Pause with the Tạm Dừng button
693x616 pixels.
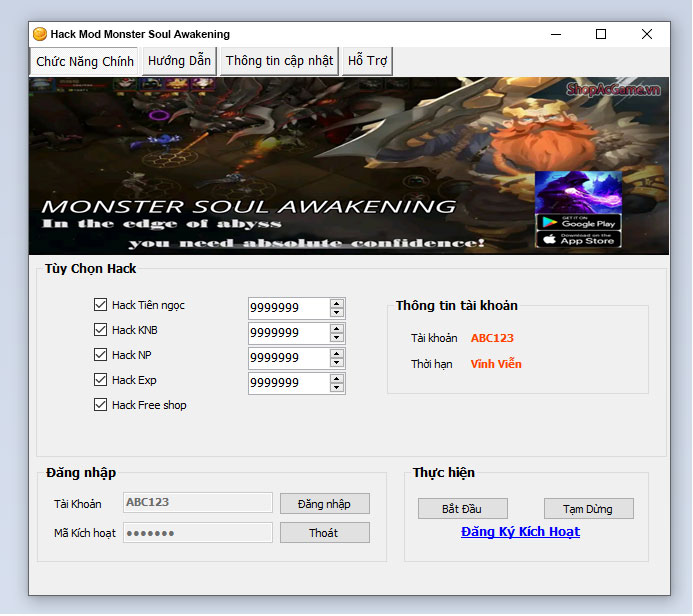click(589, 509)
